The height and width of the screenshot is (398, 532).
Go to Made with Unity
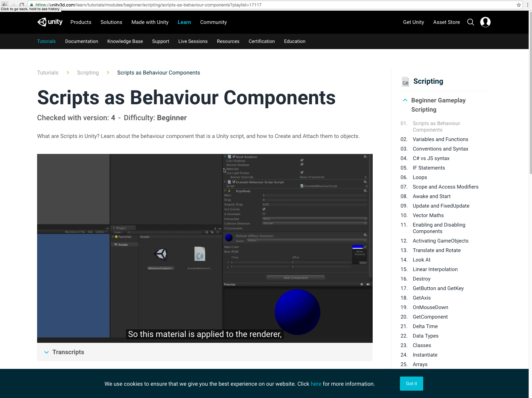(x=150, y=22)
